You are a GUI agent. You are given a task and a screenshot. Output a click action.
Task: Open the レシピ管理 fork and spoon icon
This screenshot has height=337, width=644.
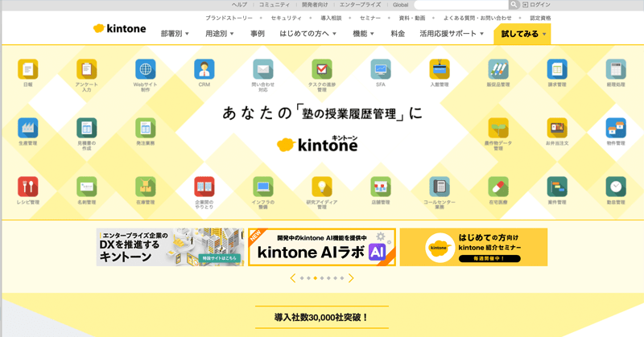click(x=28, y=187)
